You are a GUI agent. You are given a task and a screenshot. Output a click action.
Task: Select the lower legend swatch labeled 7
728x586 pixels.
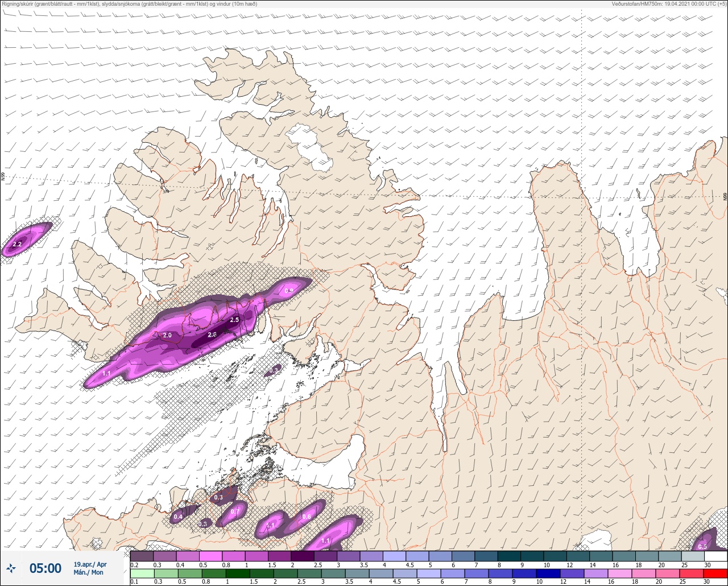tap(477, 573)
